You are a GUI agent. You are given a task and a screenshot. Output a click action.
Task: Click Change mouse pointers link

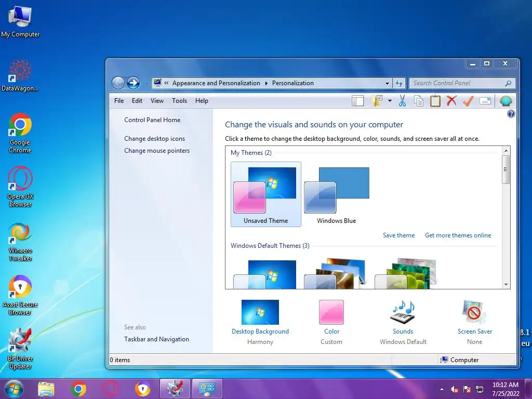click(x=157, y=151)
